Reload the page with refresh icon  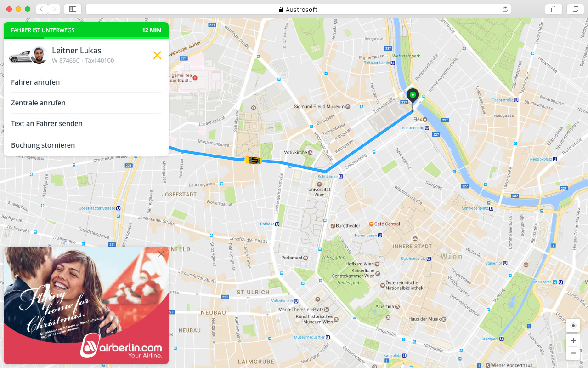[x=505, y=10]
